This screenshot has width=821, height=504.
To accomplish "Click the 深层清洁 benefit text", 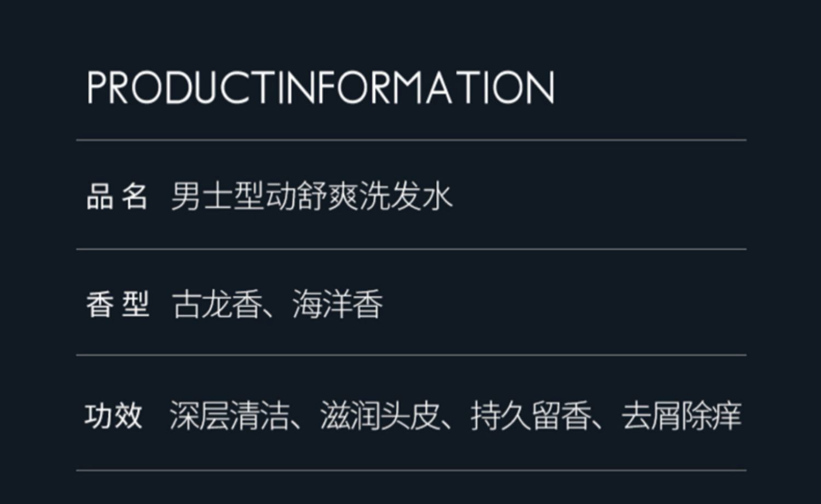I will click(229, 416).
